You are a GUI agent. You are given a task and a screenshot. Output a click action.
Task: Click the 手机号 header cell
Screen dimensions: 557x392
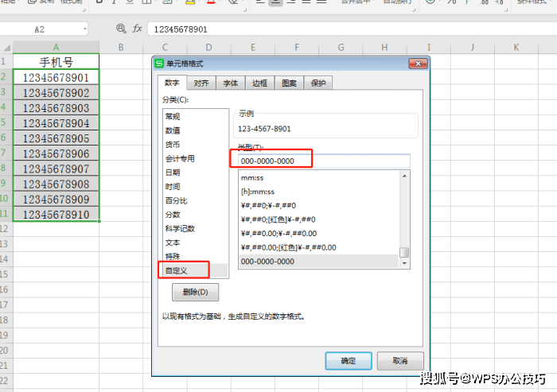click(x=56, y=62)
